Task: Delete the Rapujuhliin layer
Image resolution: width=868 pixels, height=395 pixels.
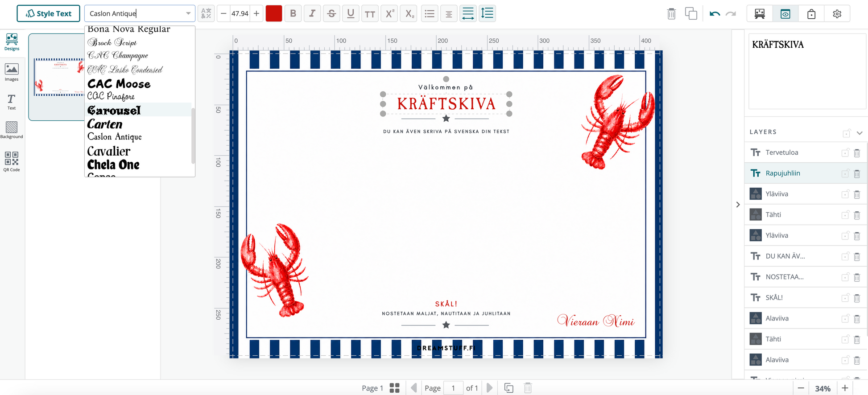Action: coord(857,173)
